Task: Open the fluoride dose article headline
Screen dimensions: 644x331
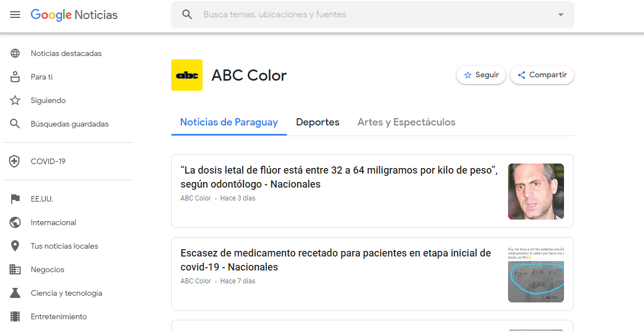Action: 339,176
